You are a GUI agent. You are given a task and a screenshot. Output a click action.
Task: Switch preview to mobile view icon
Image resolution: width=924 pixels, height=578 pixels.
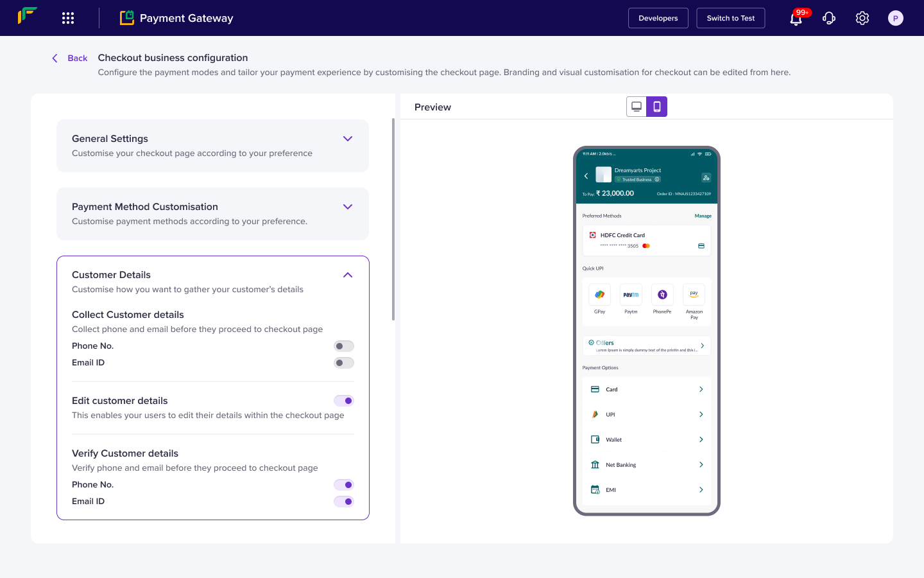click(x=656, y=107)
